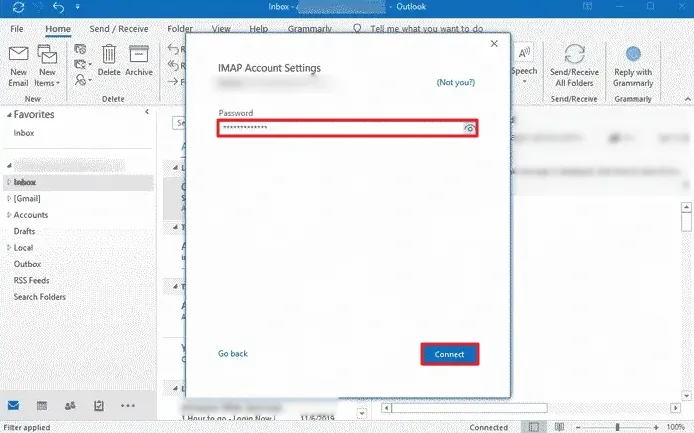This screenshot has height=433, width=694.
Task: Click Ribbon Display Options icon in title bar
Action: [x=587, y=7]
